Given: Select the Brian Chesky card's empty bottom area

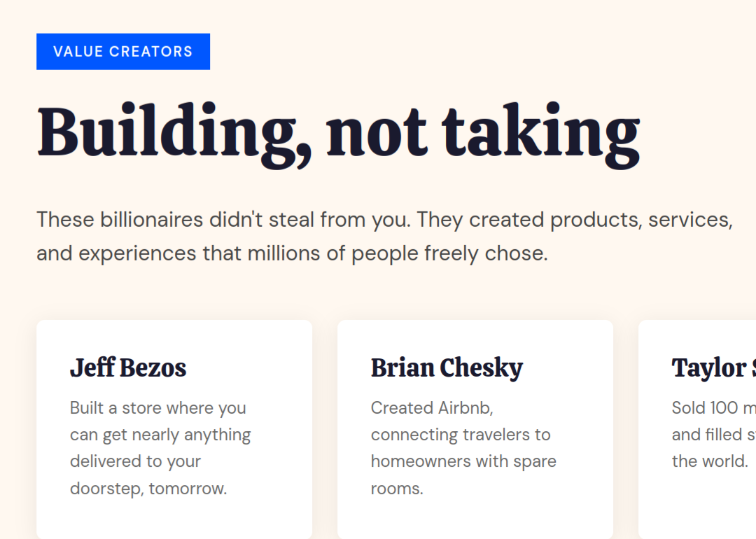Looking at the screenshot, I should [x=475, y=519].
